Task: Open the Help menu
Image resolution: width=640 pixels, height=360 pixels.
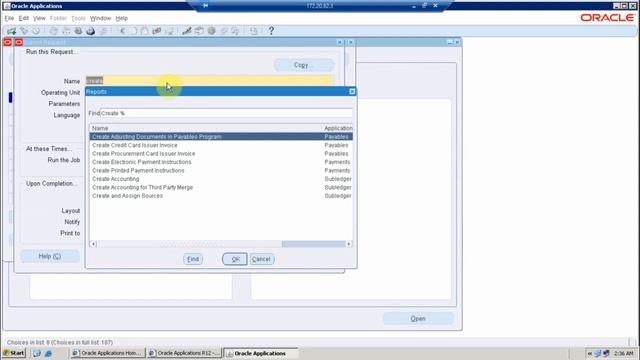Action: click(122, 18)
